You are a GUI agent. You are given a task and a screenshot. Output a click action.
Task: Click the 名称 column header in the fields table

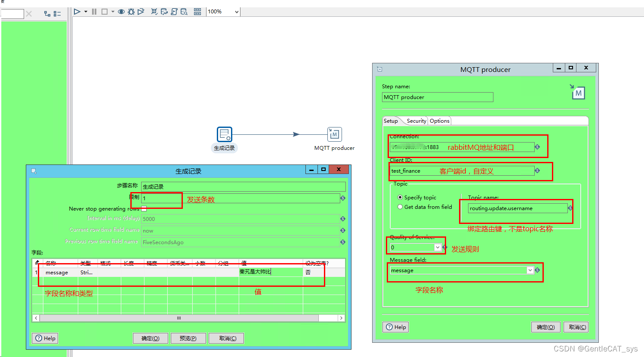pos(61,263)
